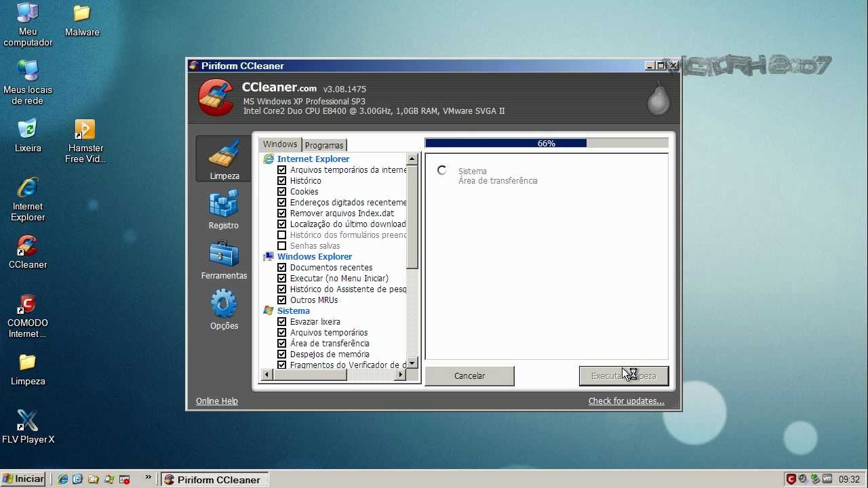Switch to the Windows tab
868x488 pixels.
(x=280, y=144)
